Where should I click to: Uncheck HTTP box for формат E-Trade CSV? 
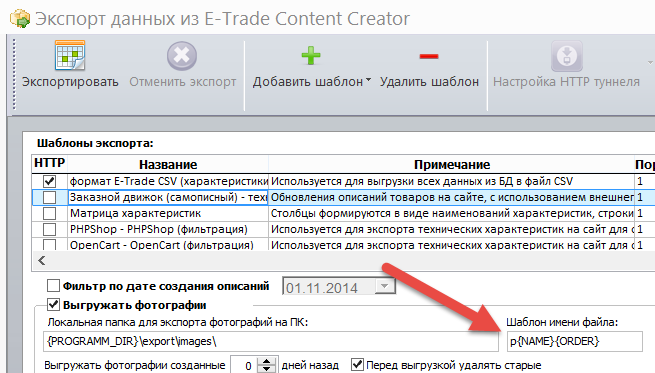[x=49, y=181]
